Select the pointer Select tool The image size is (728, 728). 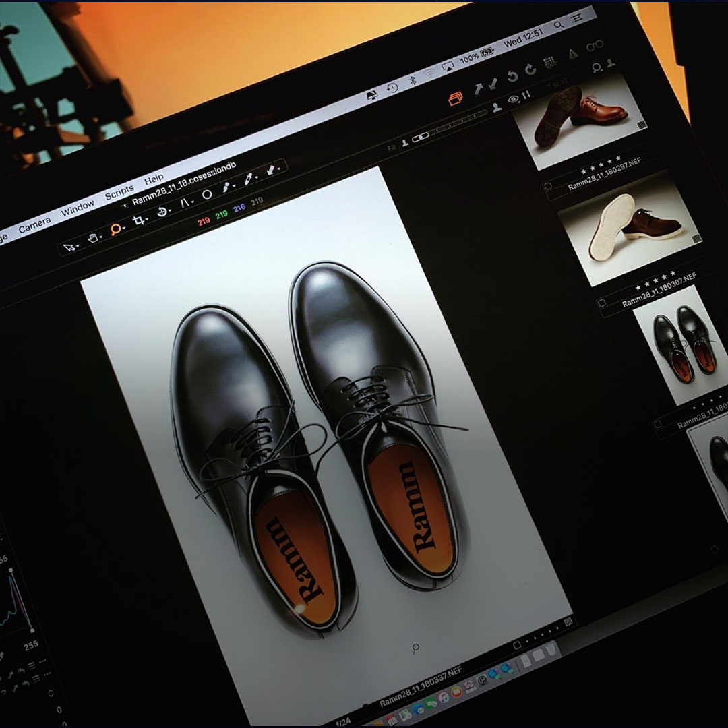pos(69,247)
